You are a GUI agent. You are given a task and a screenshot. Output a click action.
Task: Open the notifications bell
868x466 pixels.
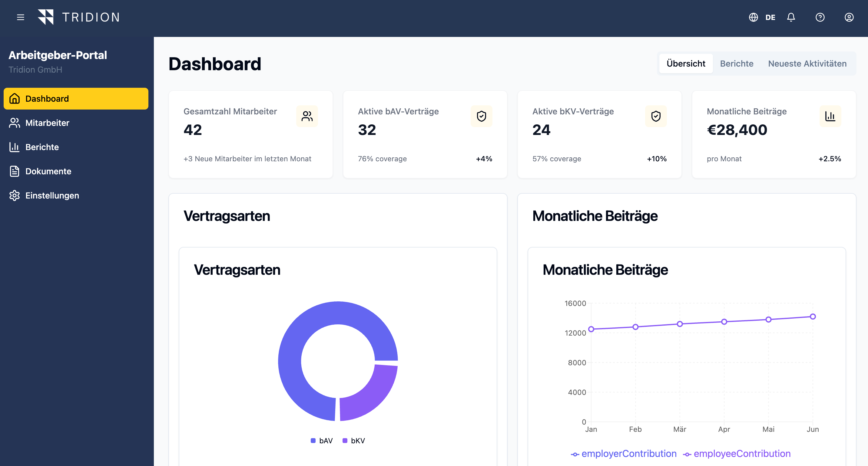point(791,17)
